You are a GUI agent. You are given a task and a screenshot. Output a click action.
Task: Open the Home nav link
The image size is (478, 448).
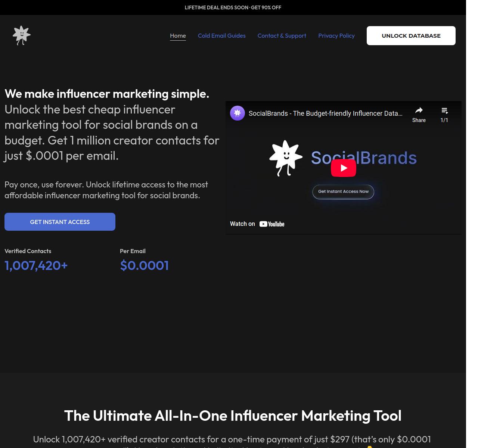click(x=178, y=35)
